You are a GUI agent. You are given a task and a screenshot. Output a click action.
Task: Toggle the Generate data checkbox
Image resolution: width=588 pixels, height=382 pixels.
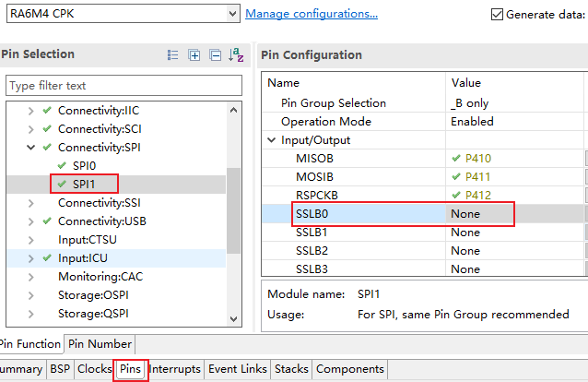pos(498,14)
